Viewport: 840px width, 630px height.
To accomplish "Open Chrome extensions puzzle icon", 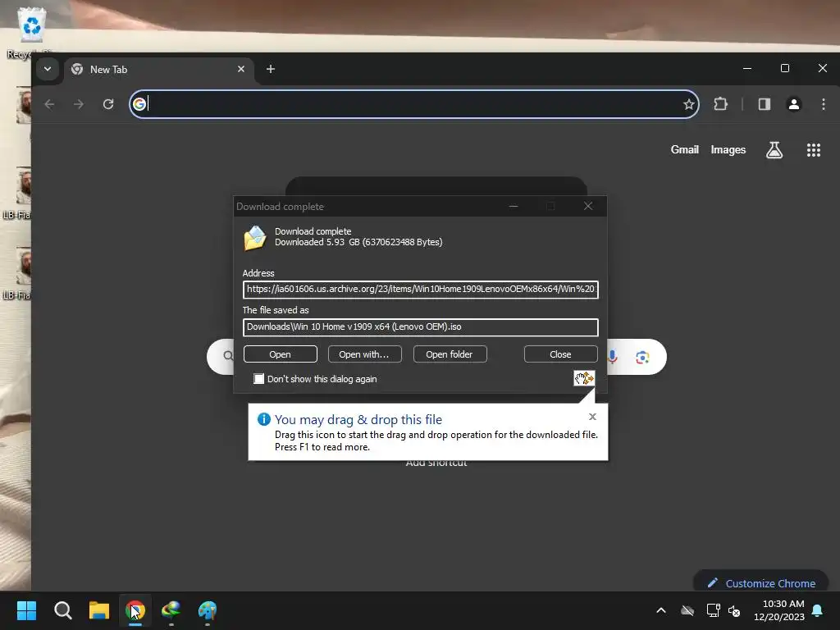I will [720, 104].
